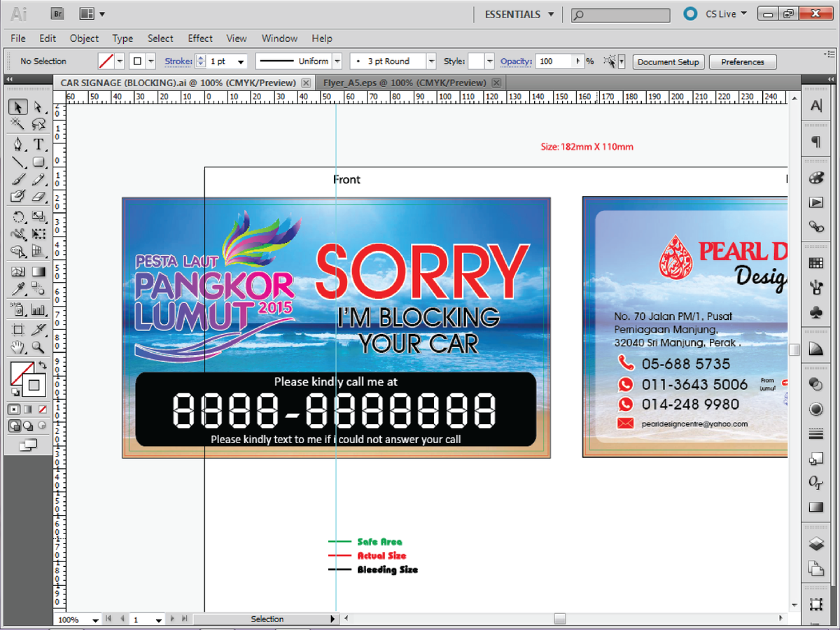Change Screen Mode at toolbox bottom

(29, 444)
